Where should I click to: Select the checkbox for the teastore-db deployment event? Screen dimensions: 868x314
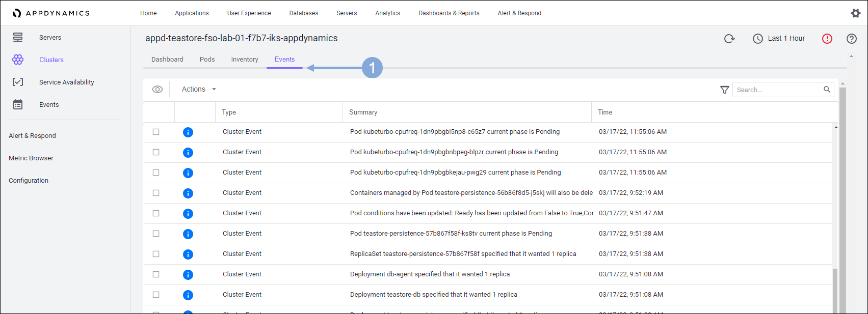(156, 295)
